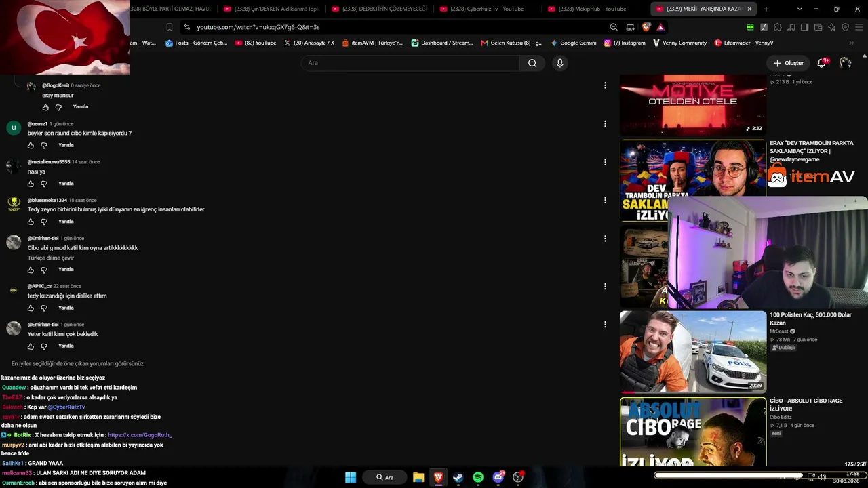Viewport: 868px width, 488px height.
Task: Dislike the comment by @uensz1
Action: (44, 146)
